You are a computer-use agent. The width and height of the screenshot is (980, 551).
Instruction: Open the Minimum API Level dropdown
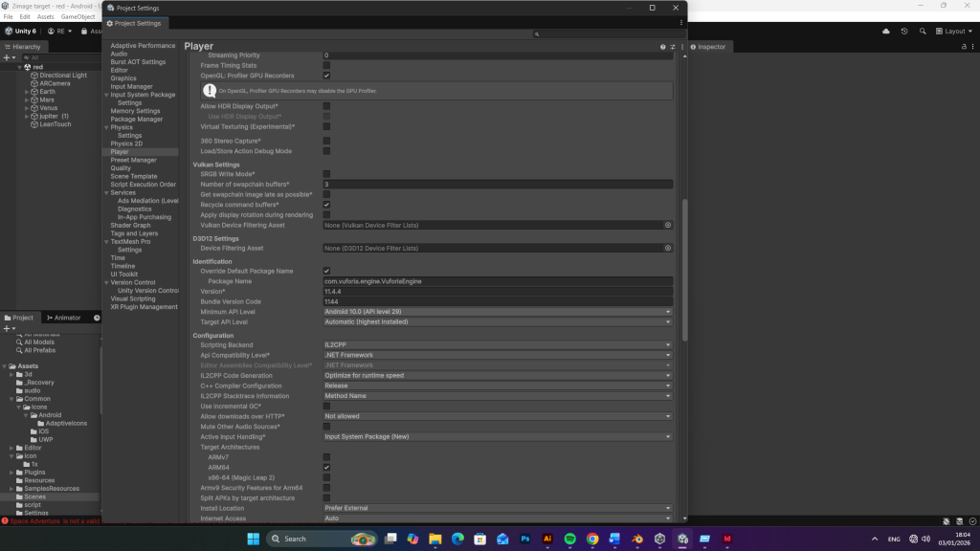click(498, 312)
